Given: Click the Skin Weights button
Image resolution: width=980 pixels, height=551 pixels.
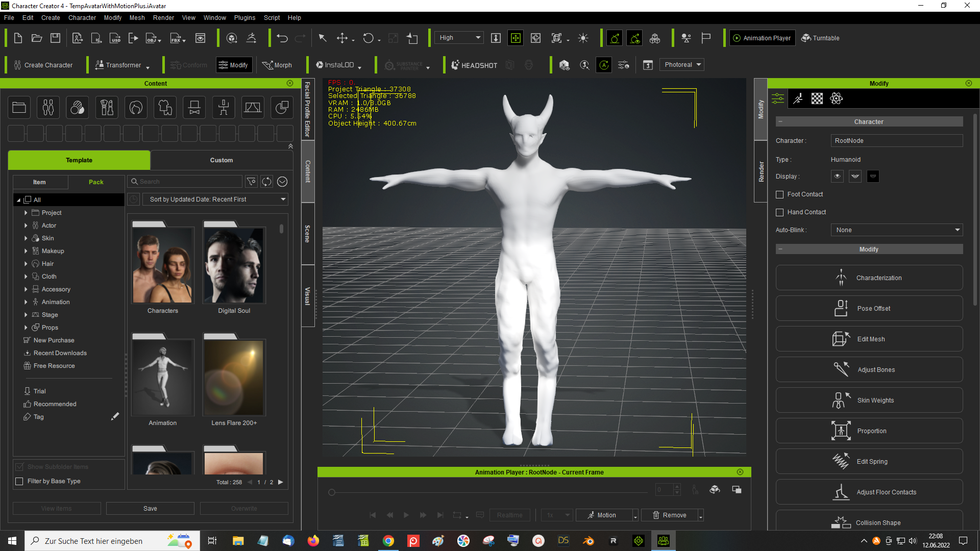Looking at the screenshot, I should click(x=869, y=400).
